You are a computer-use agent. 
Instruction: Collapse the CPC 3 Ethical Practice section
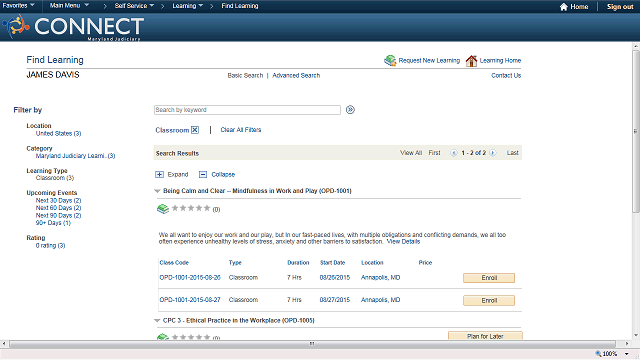pyautogui.click(x=157, y=321)
